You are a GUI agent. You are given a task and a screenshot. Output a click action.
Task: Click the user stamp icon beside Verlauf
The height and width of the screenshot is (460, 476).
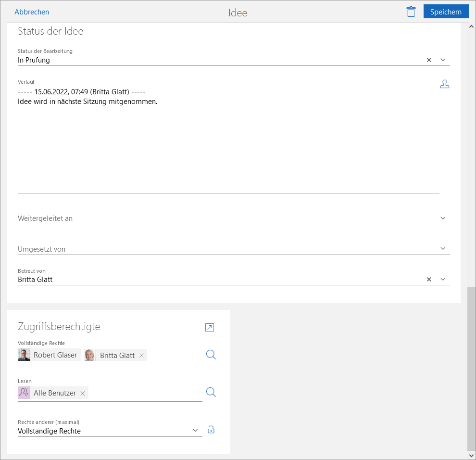point(444,84)
